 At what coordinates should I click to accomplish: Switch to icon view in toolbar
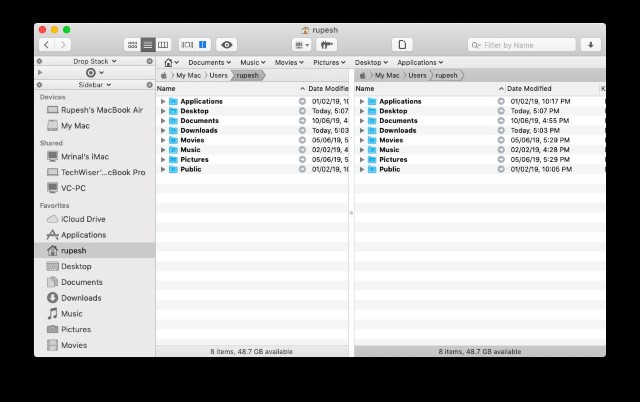tap(132, 45)
